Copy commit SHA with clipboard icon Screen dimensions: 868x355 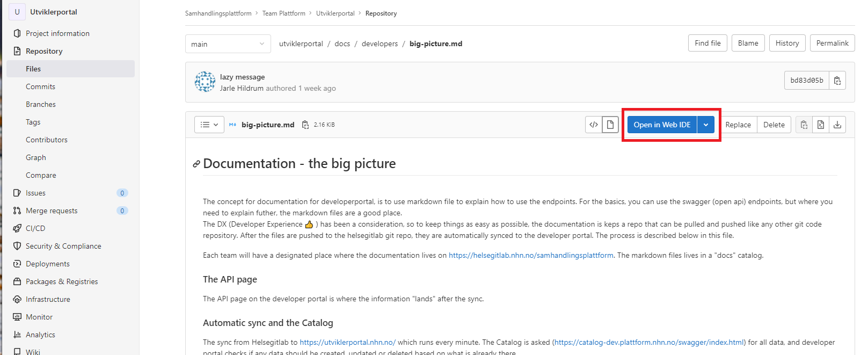tap(837, 81)
